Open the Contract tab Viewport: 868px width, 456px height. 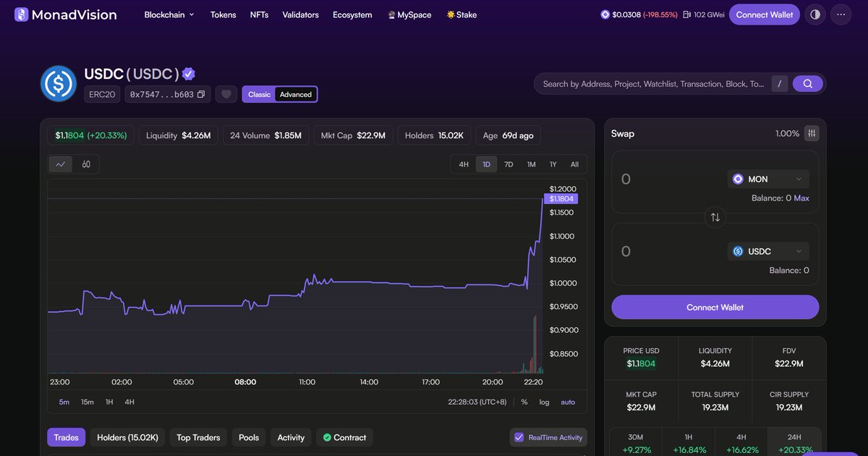pyautogui.click(x=344, y=437)
